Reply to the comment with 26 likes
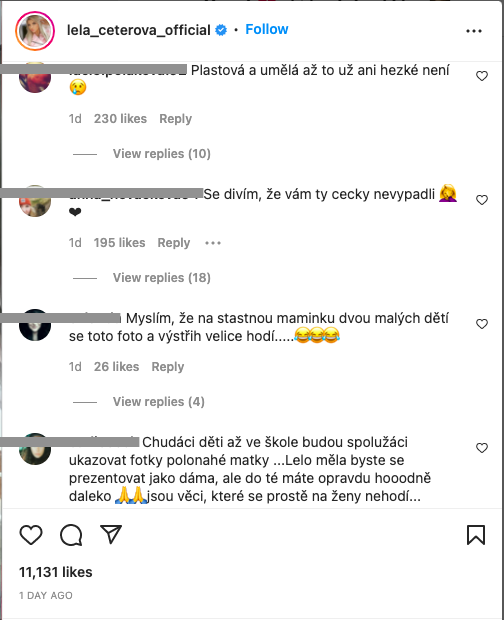504x620 pixels. click(168, 367)
